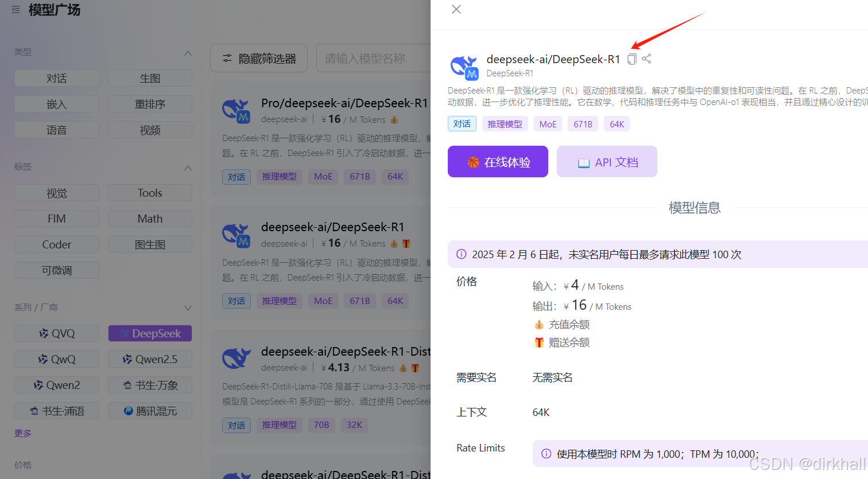Click the deepseek-ai/DeepSeek-R1-Distill 70B card logo
This screenshot has height=479, width=868.
(x=236, y=359)
